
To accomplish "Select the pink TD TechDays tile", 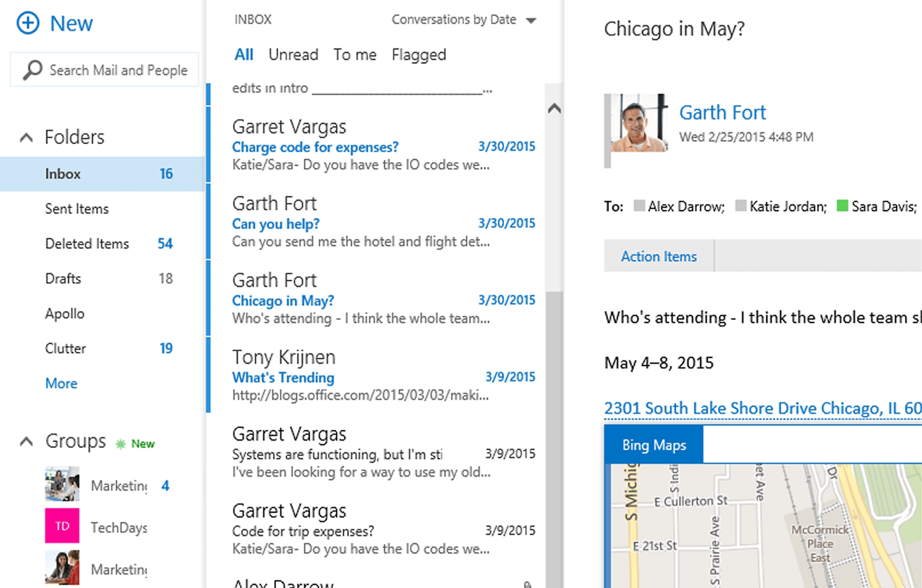I will point(62,525).
